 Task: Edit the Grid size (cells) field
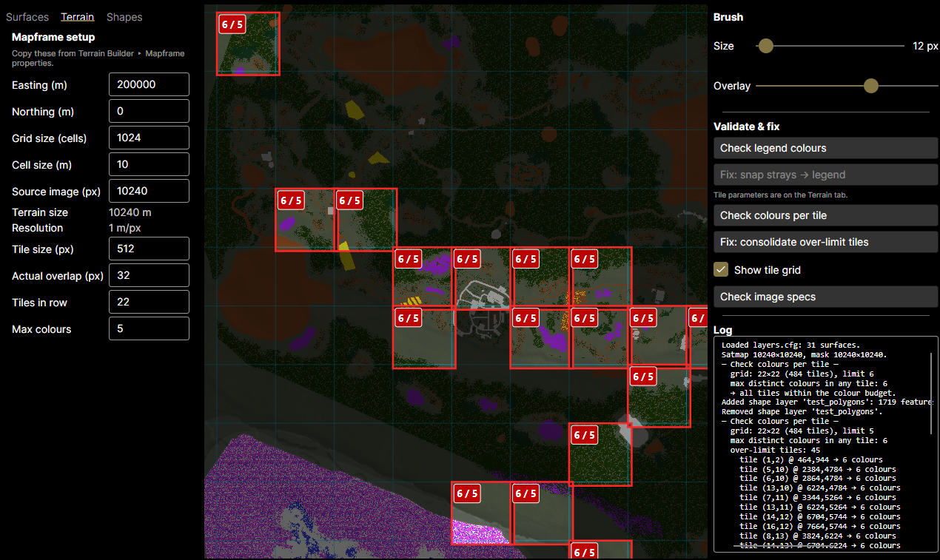click(x=149, y=138)
